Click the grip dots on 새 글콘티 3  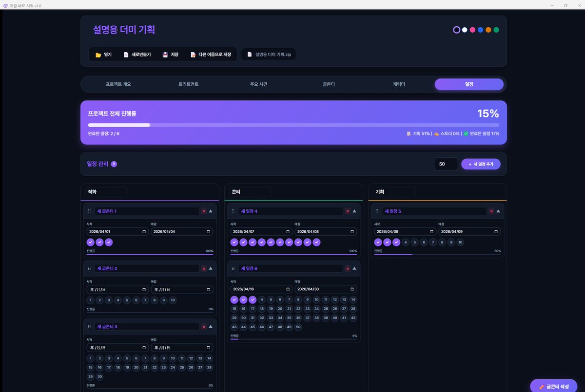89,327
